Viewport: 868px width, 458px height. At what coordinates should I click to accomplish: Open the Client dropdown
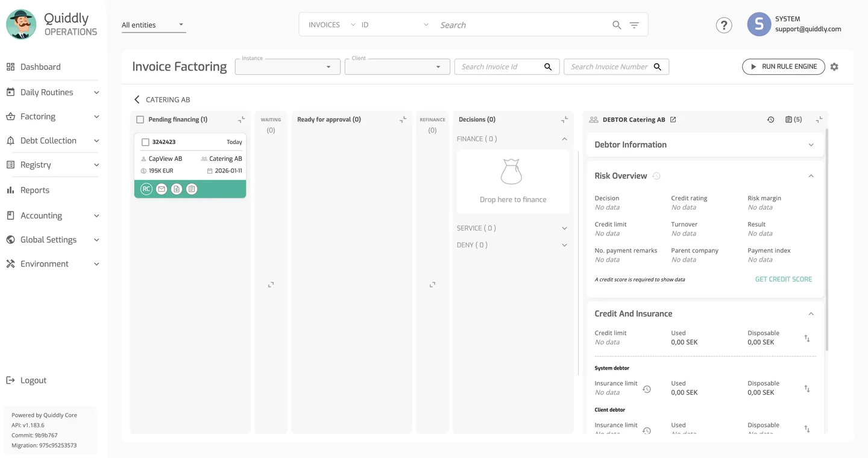[x=397, y=67]
